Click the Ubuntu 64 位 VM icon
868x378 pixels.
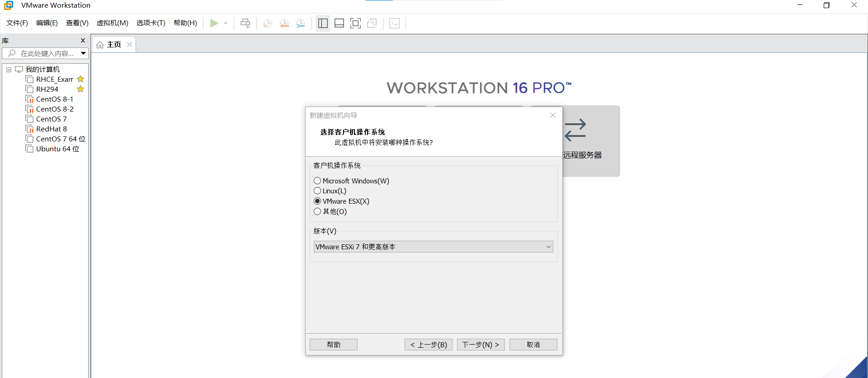29,149
